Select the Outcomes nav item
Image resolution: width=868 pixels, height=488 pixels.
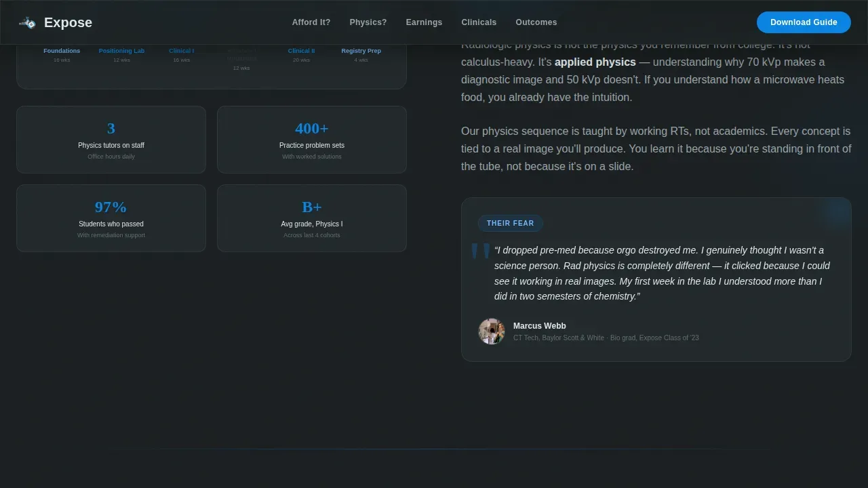click(x=536, y=22)
